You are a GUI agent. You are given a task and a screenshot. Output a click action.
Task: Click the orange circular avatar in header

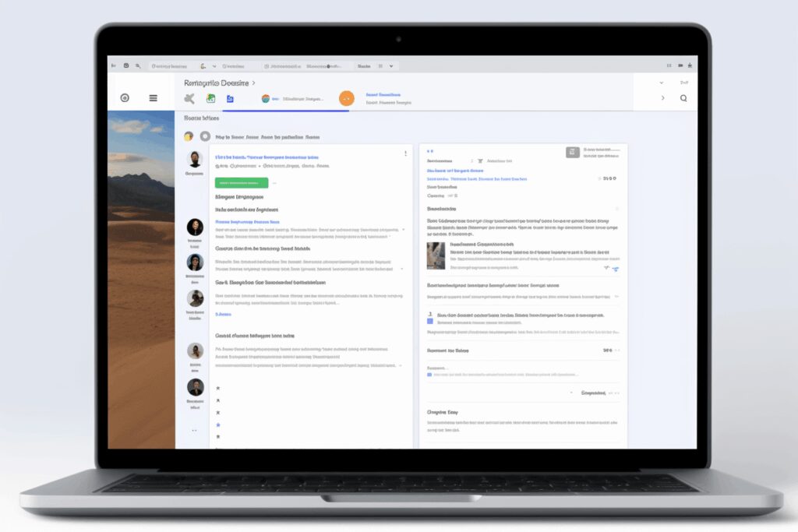point(347,98)
